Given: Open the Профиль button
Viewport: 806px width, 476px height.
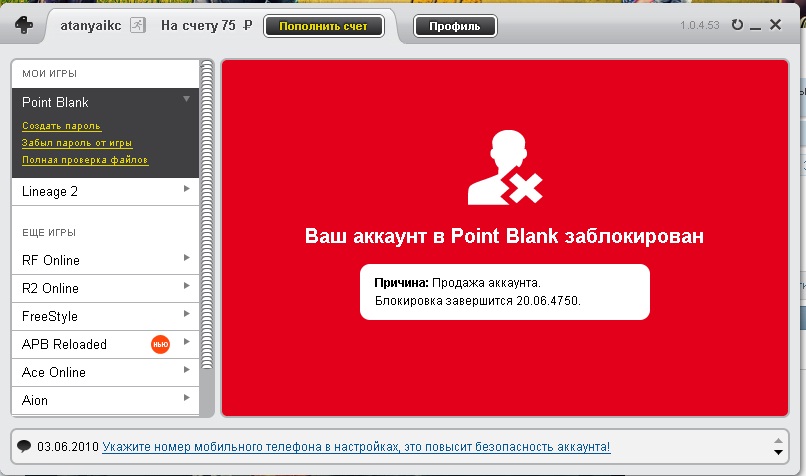Looking at the screenshot, I should tap(455, 26).
